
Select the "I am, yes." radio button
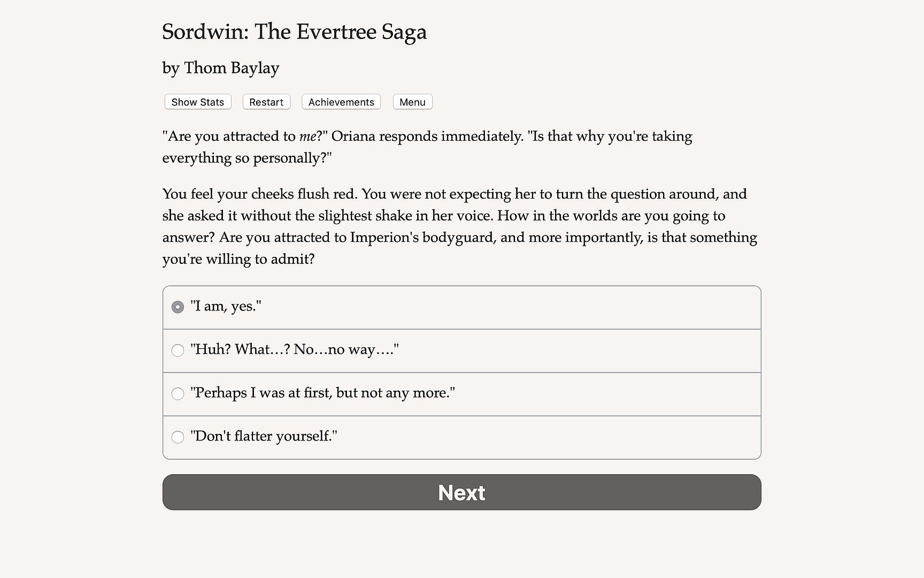point(178,307)
